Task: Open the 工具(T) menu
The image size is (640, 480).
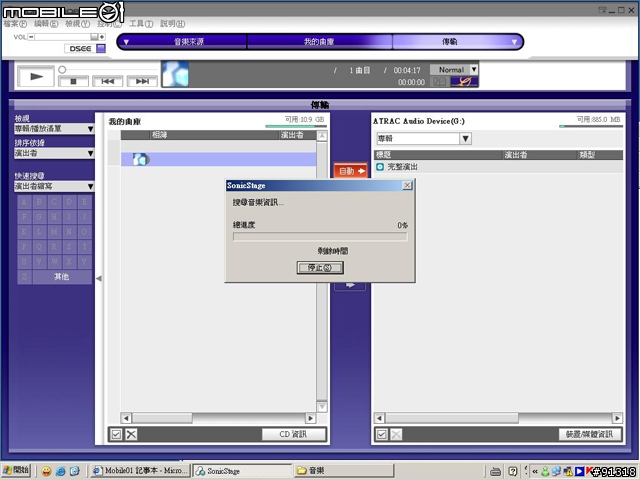Action: tap(141, 24)
